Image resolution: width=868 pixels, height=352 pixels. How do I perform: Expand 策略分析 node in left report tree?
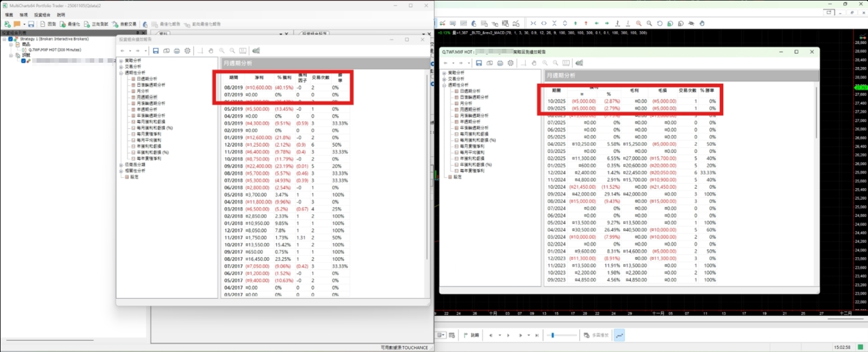(121, 61)
